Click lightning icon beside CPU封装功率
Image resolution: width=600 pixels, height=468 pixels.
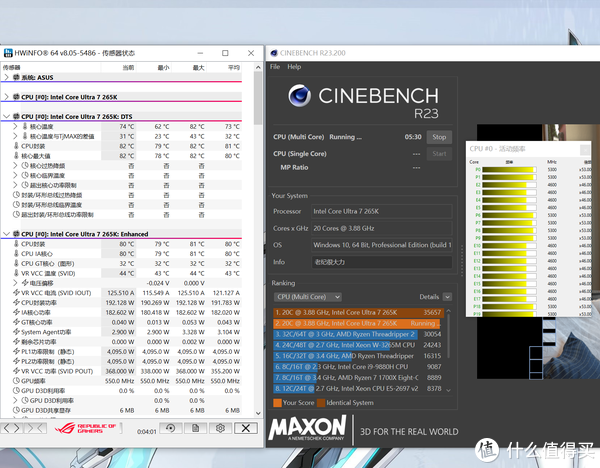(x=16, y=303)
